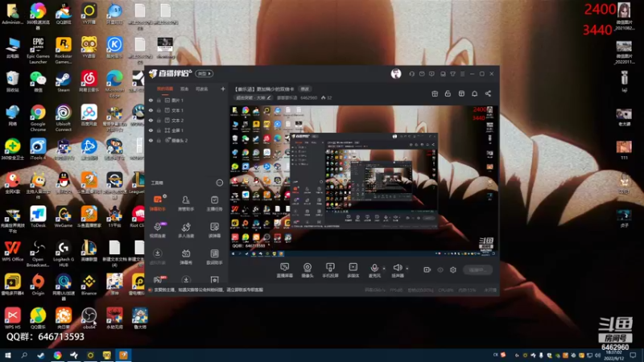Start recording with the camcorder icon
The image size is (644, 362).
click(x=427, y=269)
